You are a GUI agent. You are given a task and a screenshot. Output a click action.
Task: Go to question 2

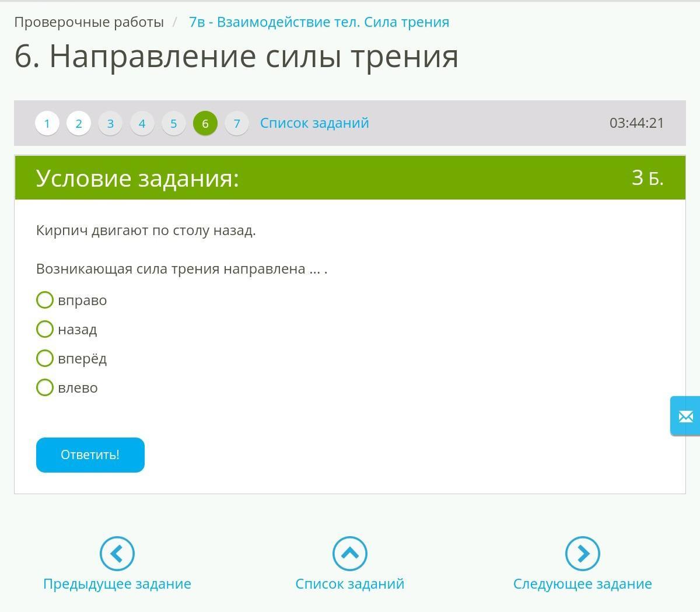79,123
